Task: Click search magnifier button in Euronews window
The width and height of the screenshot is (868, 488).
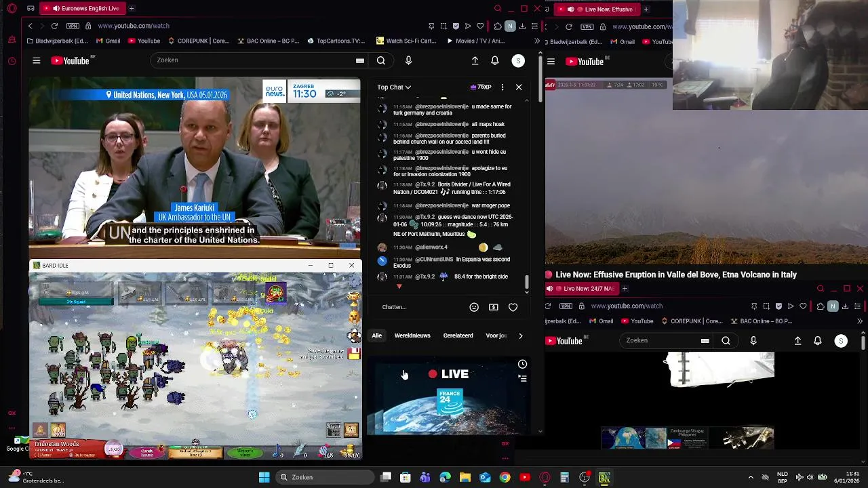Action: pos(381,60)
